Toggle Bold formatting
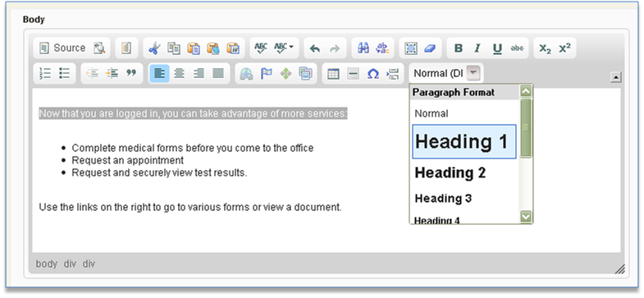Screen dimensions: 644x298 click(459, 48)
